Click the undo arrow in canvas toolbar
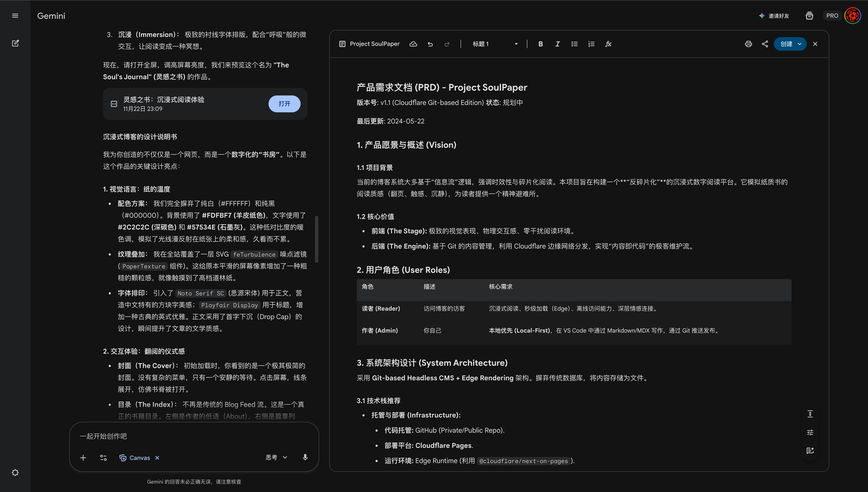Viewport: 868px width, 492px height. tap(430, 44)
